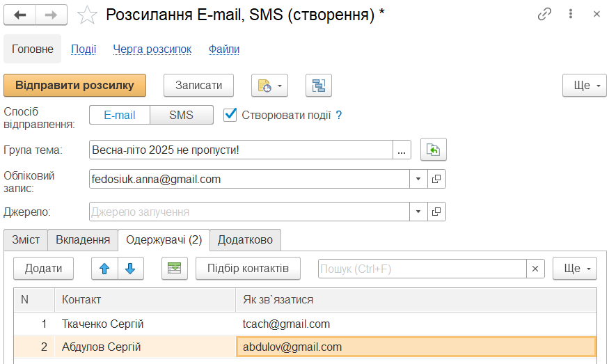Clear the search field with X
This screenshot has height=364, width=609.
535,269
